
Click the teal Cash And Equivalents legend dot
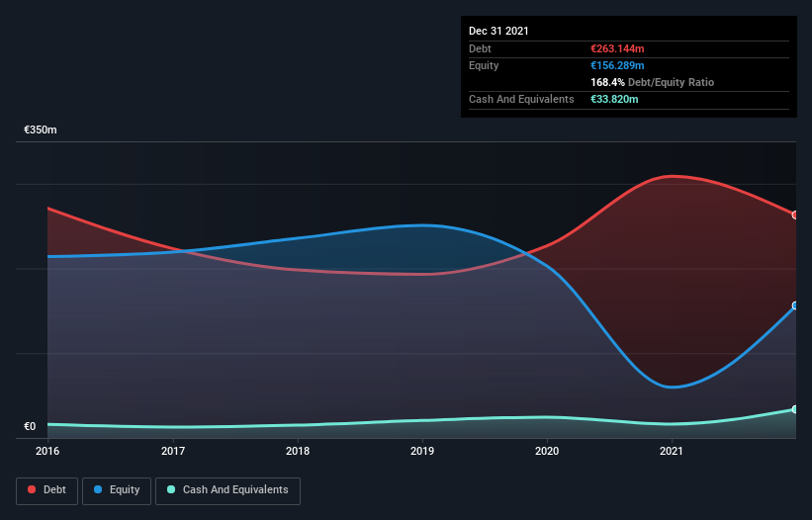tap(171, 489)
